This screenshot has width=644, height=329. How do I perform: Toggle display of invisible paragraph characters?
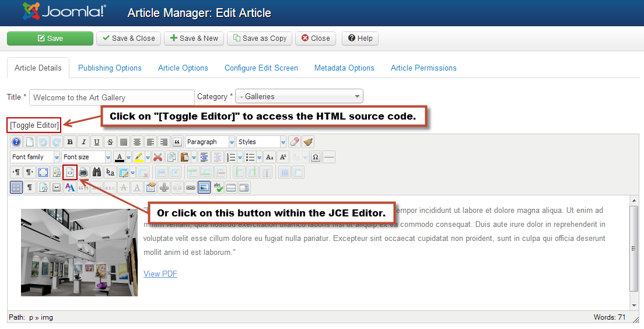[30, 188]
